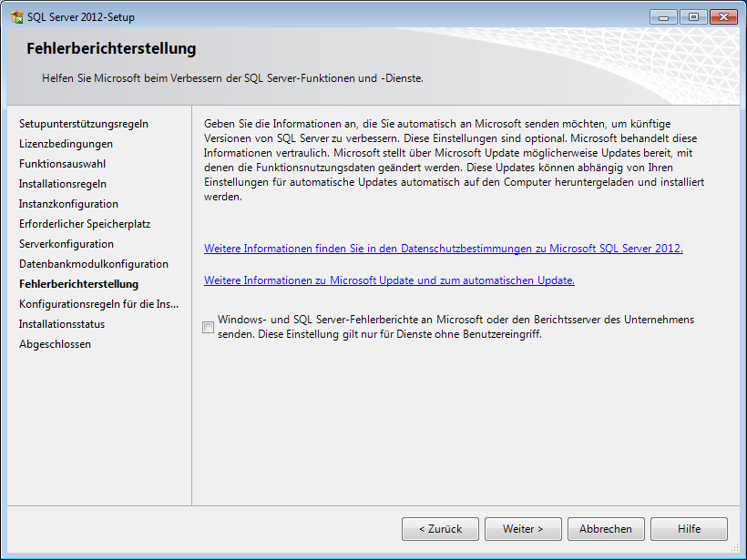The image size is (747, 560).
Task: Go to the Funktionsauswahl step
Action: [62, 164]
